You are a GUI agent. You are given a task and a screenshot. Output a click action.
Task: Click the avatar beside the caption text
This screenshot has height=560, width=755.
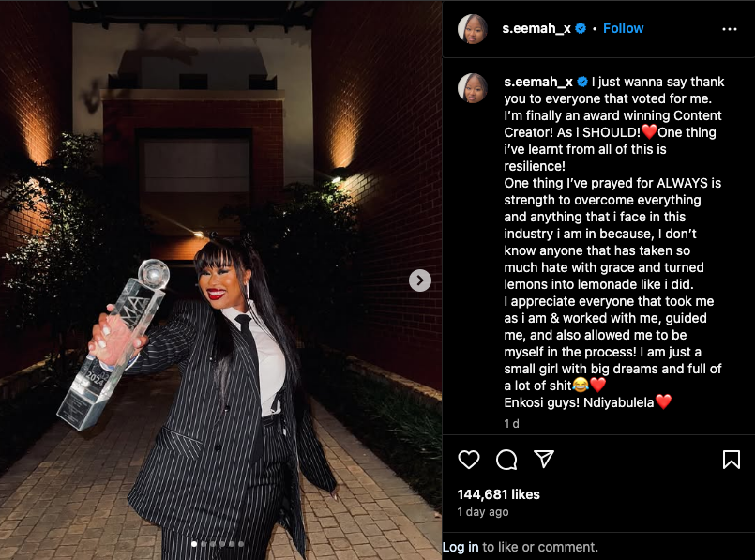(x=473, y=88)
